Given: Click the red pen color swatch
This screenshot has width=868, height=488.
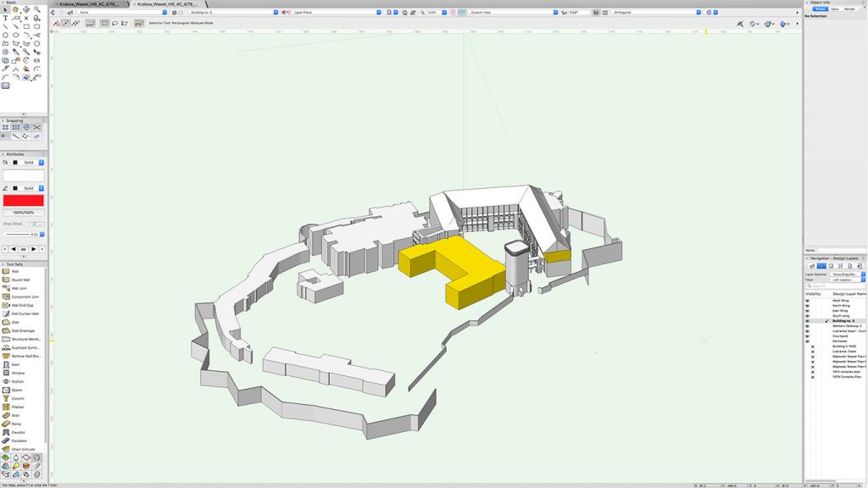Looking at the screenshot, I should tap(23, 200).
